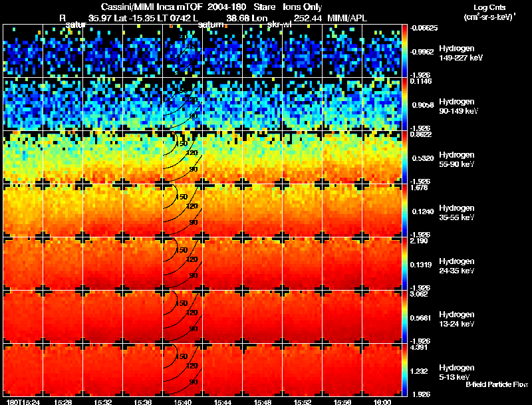Select the 15:52 time axis label

point(303,402)
